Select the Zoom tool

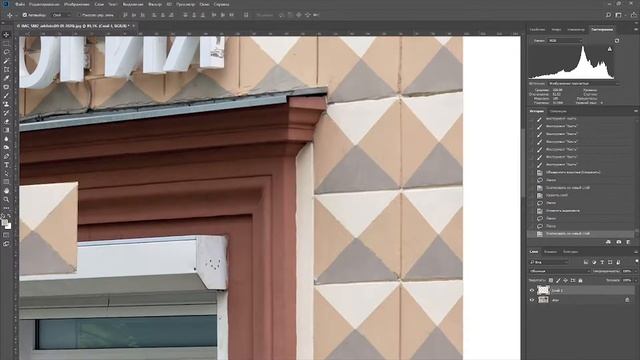(6, 200)
